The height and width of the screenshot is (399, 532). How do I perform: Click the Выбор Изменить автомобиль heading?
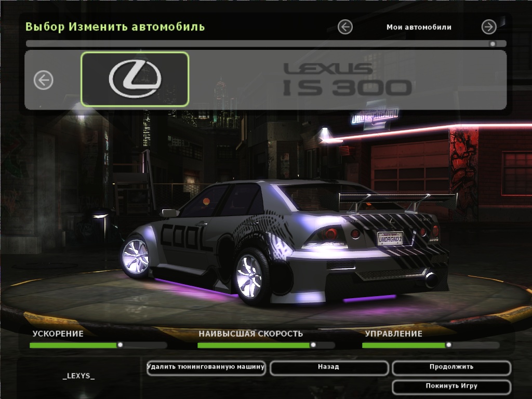click(115, 26)
